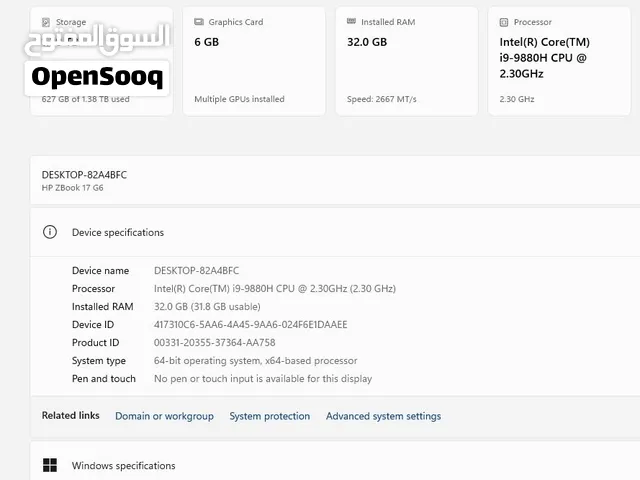Image resolution: width=640 pixels, height=480 pixels.
Task: Select the i9-9880H value in Device specifications
Action: pos(275,289)
